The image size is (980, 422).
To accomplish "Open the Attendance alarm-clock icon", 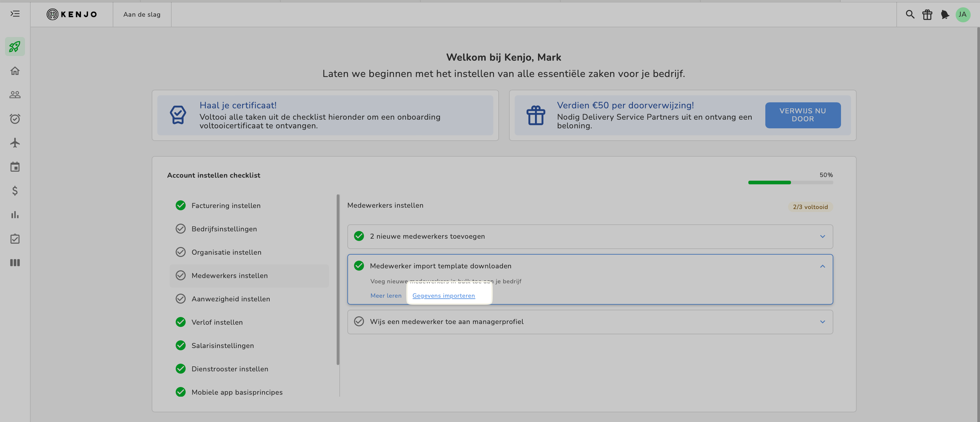I will 15,119.
